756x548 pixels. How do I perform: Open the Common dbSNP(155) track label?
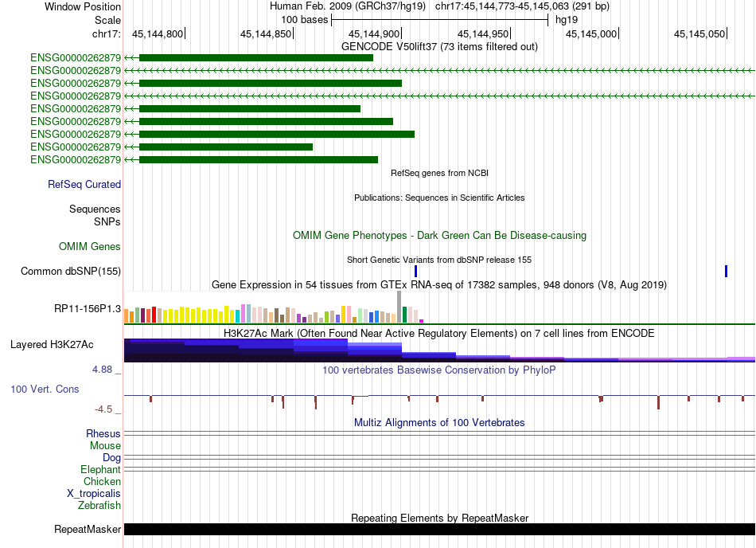point(71,271)
